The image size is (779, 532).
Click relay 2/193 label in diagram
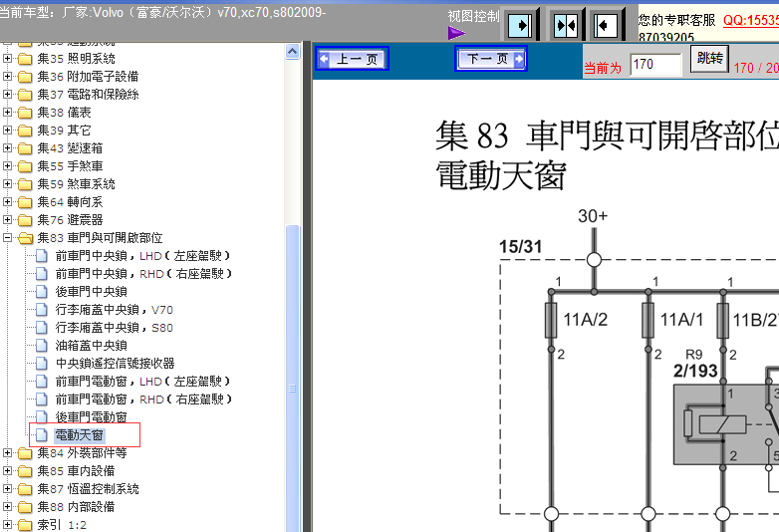(x=695, y=371)
